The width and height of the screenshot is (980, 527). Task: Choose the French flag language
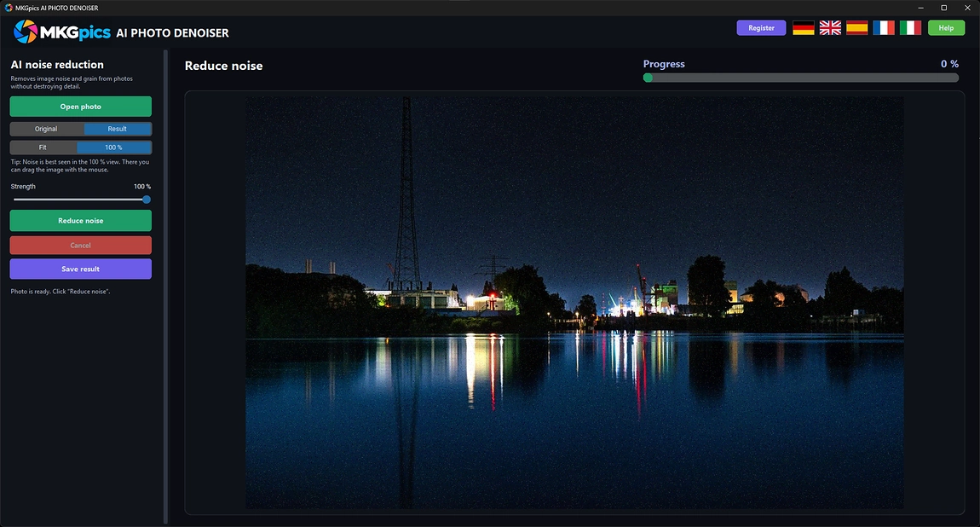tap(884, 27)
